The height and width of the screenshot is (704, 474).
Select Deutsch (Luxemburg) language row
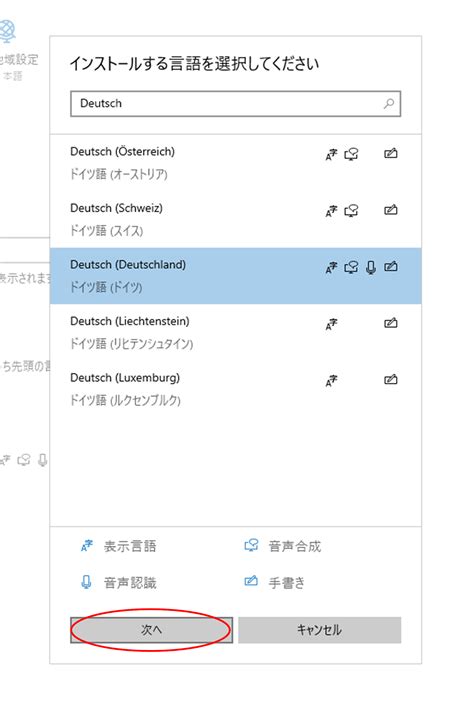[x=235, y=389]
